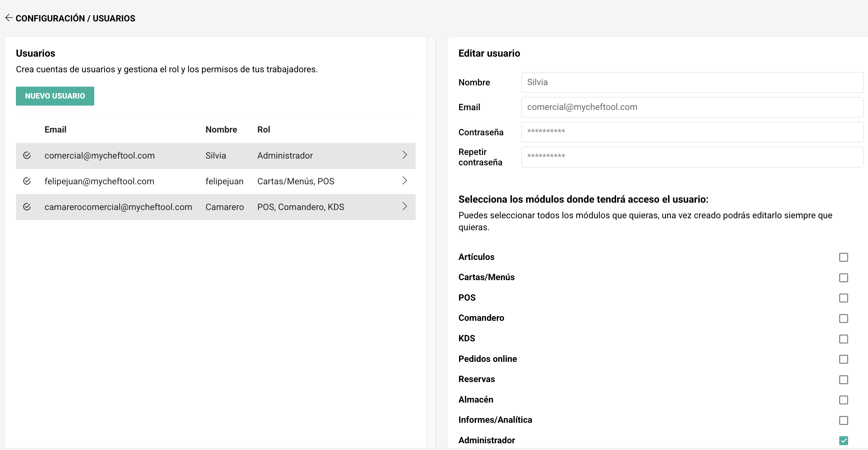Click check-circle icon for camarerocomercial row
This screenshot has width=868, height=450.
27,207
